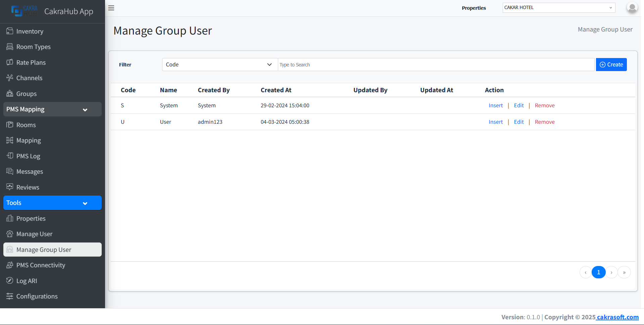644x325 pixels.
Task: Collapse the PMS Mapping section
Action: point(85,109)
